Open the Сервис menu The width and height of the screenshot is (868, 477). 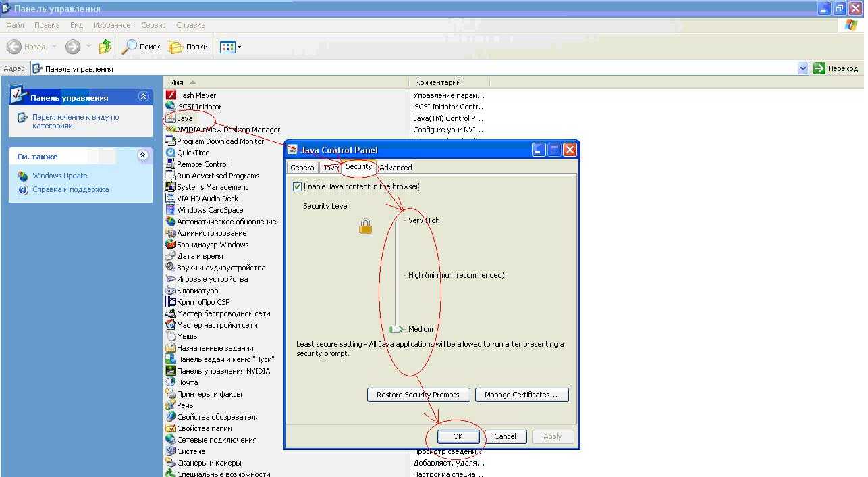point(153,25)
